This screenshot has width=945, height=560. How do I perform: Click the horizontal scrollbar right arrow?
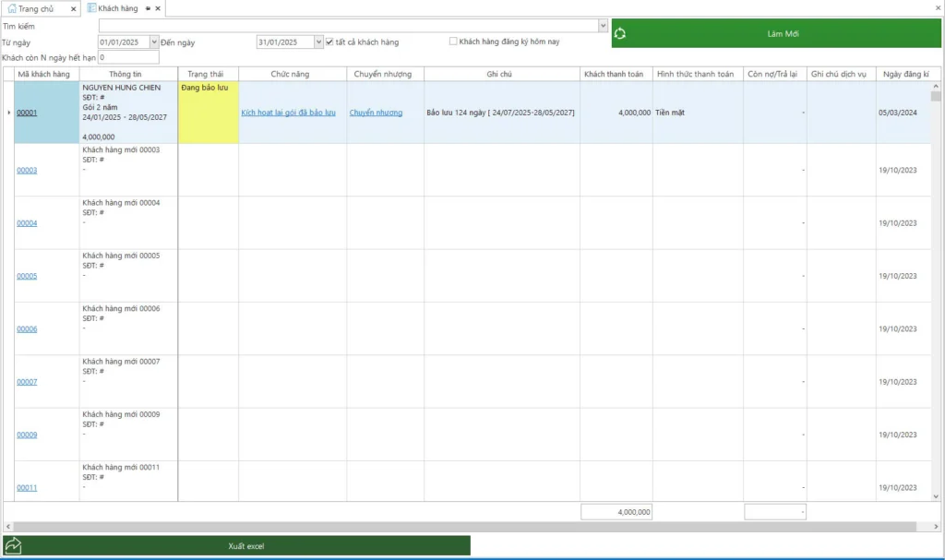(x=936, y=527)
